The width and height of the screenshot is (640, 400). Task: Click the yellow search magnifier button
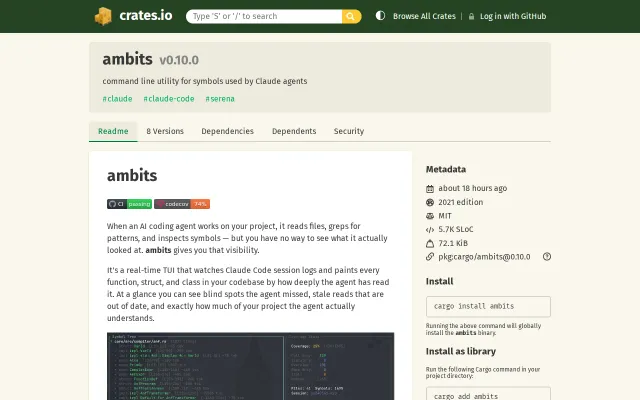coord(351,16)
